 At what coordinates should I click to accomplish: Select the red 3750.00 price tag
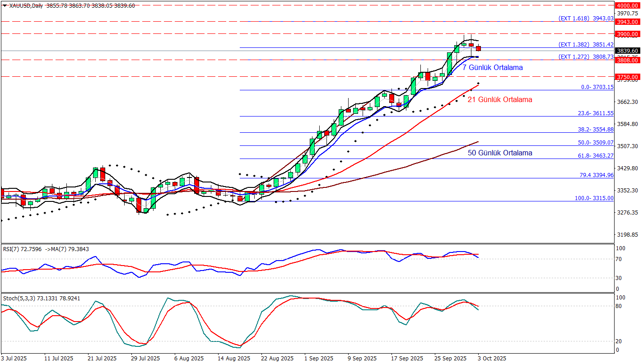coord(628,77)
